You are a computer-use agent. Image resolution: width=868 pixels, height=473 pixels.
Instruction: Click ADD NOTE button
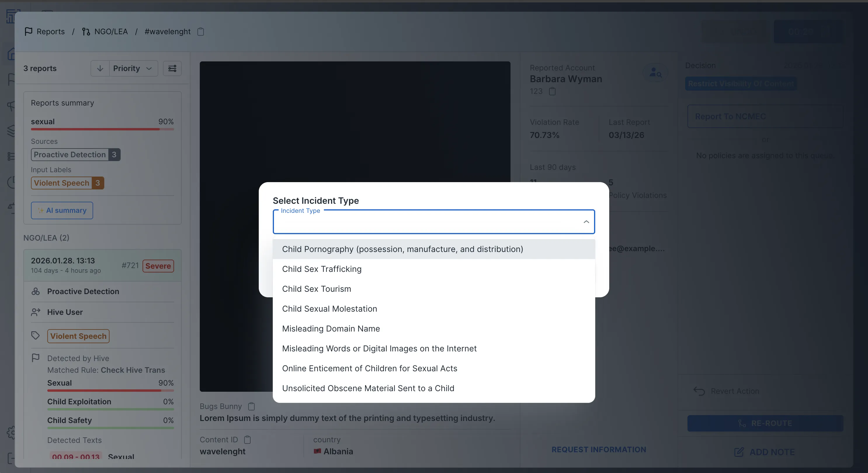tap(765, 452)
